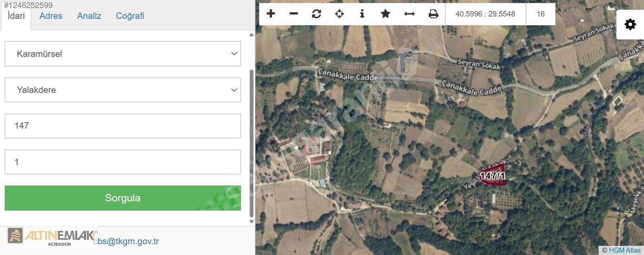Refresh the map with the reload icon
The image size is (644, 255).
(x=316, y=14)
